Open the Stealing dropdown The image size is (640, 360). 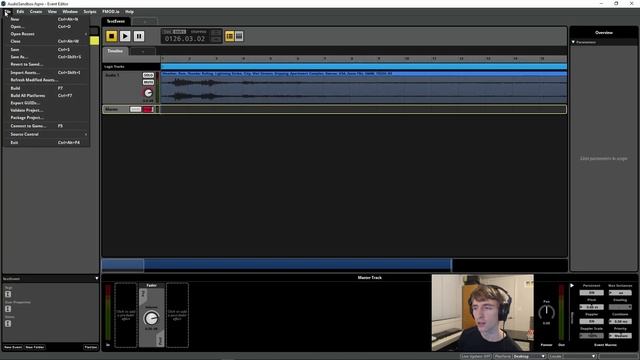[620, 307]
